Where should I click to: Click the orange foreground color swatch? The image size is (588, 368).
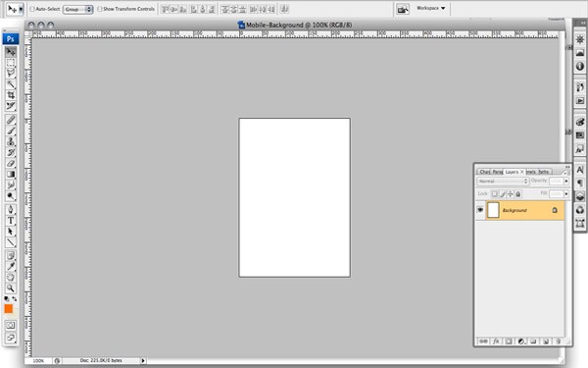pos(8,309)
